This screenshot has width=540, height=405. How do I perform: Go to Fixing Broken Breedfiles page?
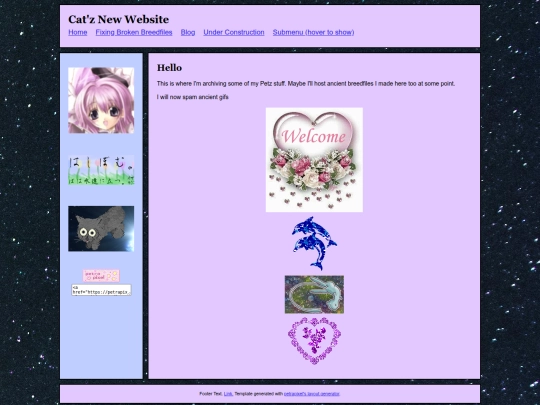(134, 32)
